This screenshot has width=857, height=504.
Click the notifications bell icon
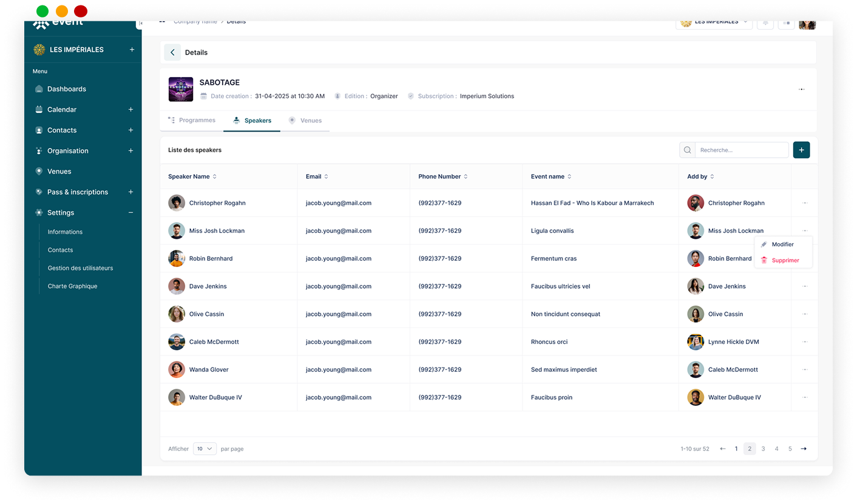click(765, 24)
